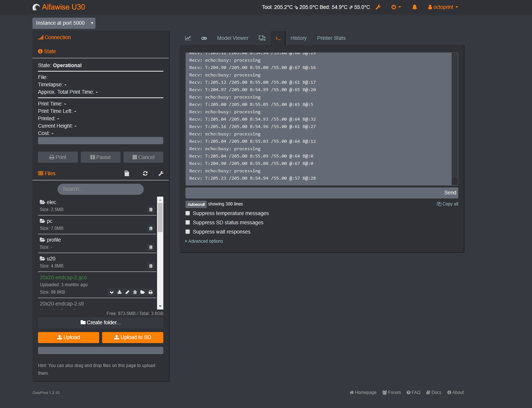Click the file list scrollbar up arrow
532x408 pixels.
(160, 200)
